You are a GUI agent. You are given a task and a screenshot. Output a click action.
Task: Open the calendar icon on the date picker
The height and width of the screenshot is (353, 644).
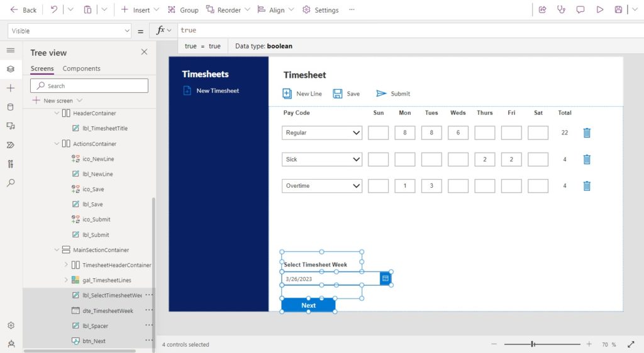coord(386,279)
